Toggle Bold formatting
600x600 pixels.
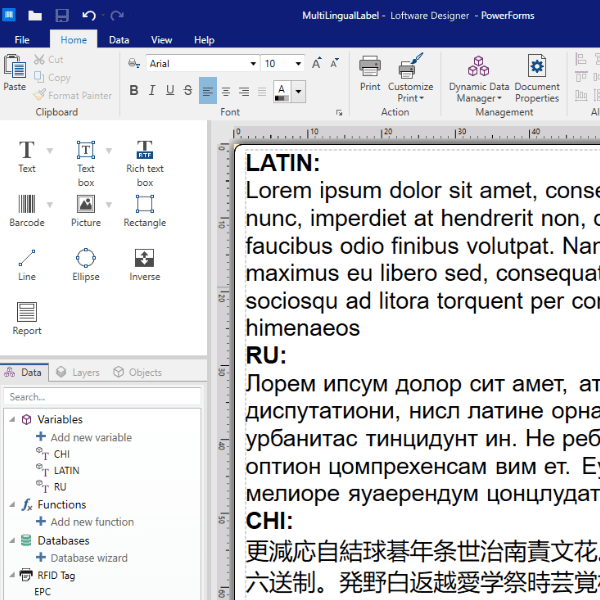134,91
